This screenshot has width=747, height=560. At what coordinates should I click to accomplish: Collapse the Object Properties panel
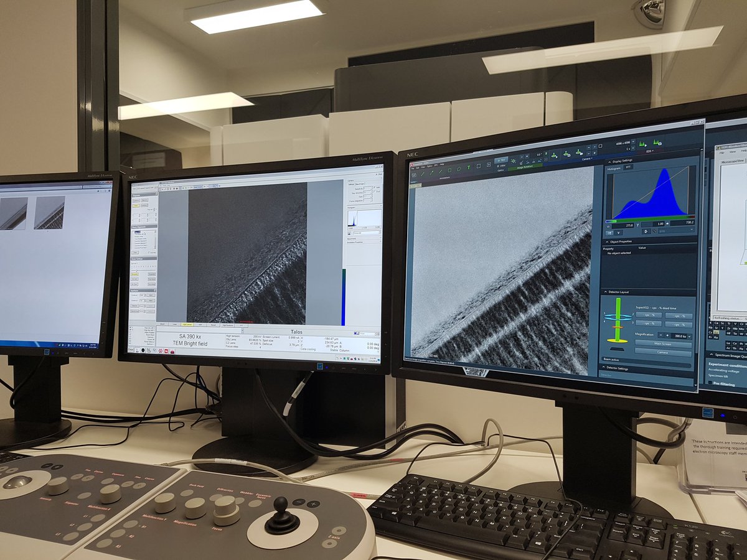point(606,242)
